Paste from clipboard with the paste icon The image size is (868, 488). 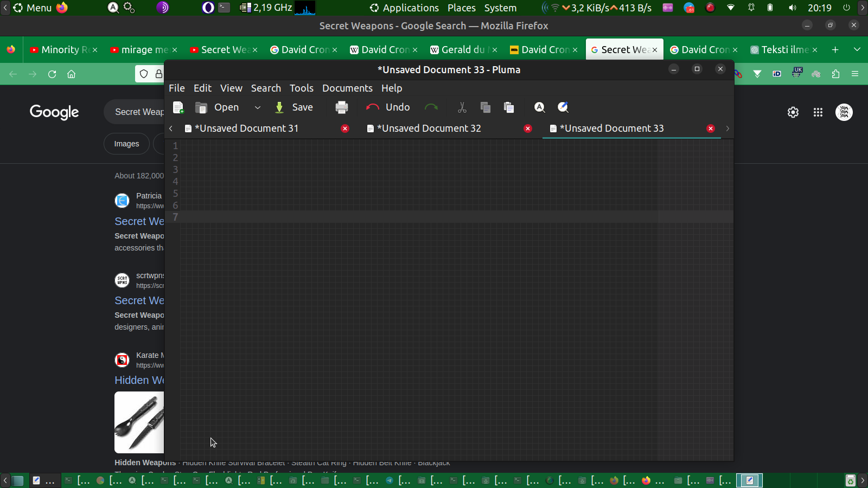coord(509,107)
